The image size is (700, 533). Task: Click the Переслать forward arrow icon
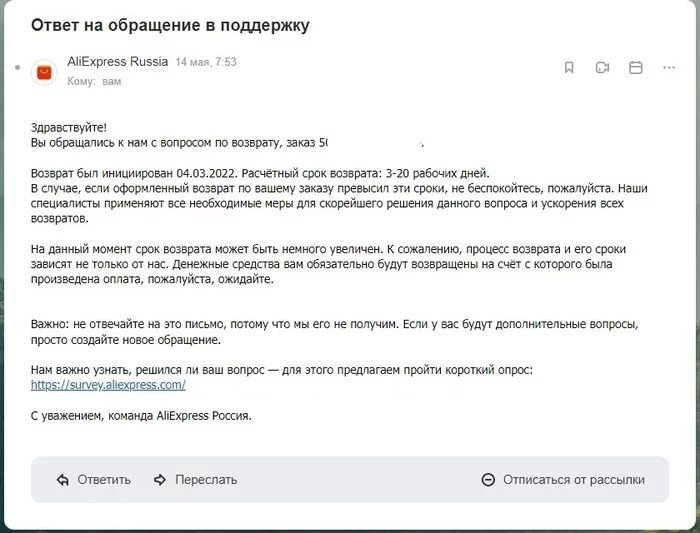coord(160,480)
